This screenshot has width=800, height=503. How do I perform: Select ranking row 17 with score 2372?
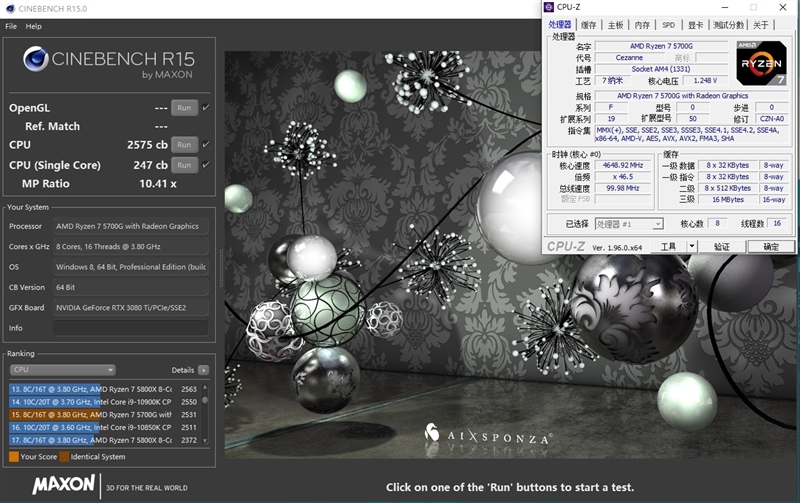pyautogui.click(x=104, y=440)
